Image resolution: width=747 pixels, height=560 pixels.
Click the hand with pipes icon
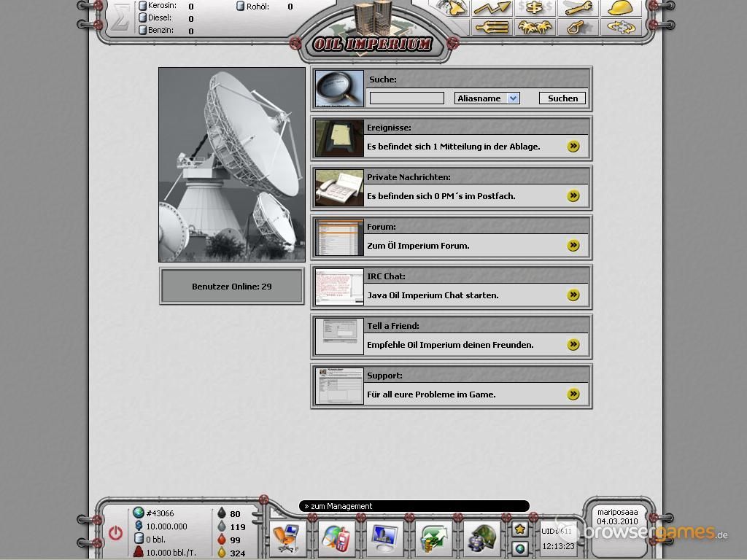492,27
